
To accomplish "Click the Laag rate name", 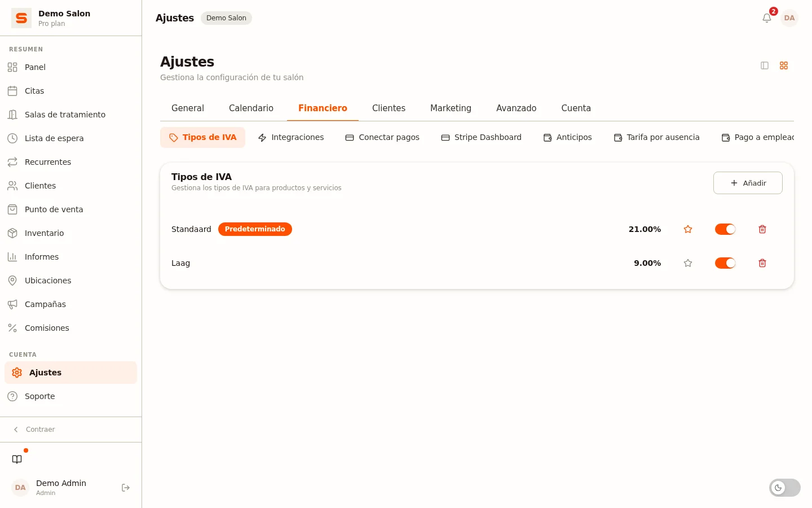I will pos(180,264).
